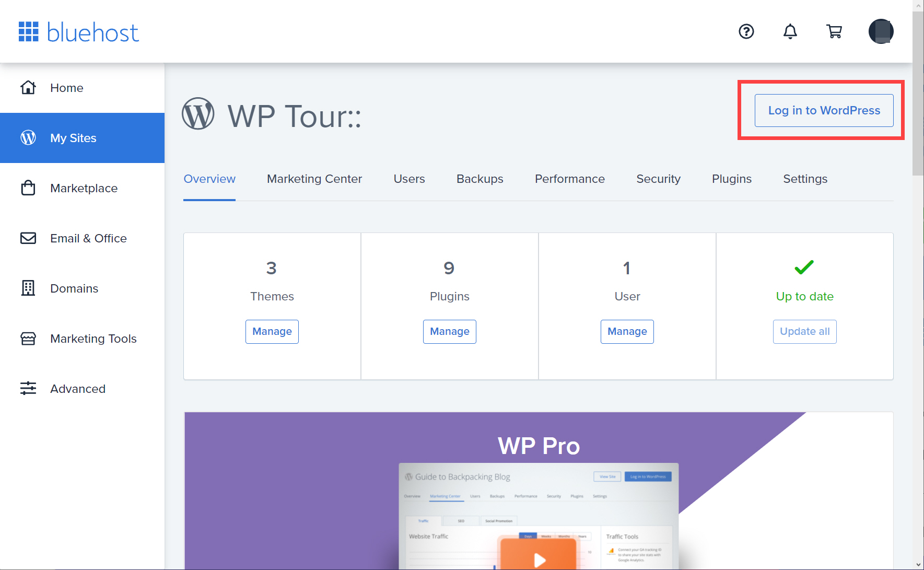Viewport: 924px width, 570px height.
Task: Open the shopping cart icon
Action: pos(834,31)
